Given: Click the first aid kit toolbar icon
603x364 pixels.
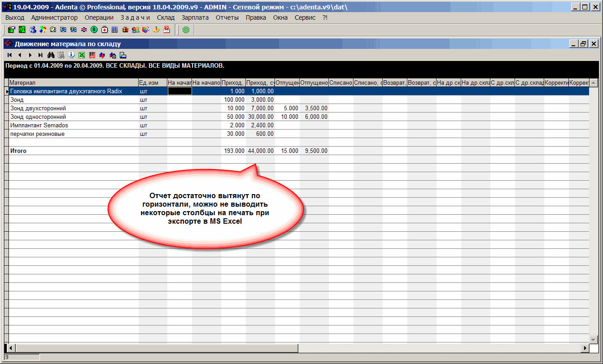Looking at the screenshot, I should 104,30.
